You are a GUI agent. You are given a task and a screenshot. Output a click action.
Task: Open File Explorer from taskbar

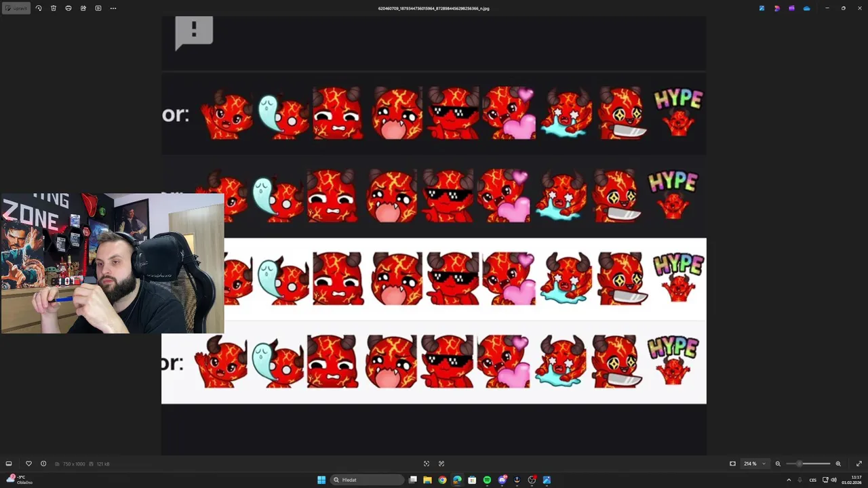427,480
